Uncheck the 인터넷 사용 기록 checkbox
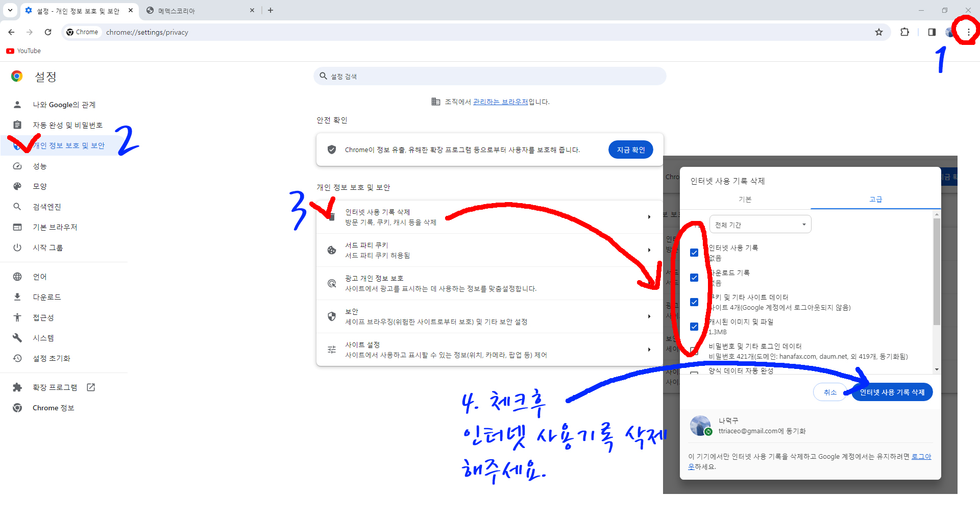Screen dimensions: 980x520 (x=694, y=253)
